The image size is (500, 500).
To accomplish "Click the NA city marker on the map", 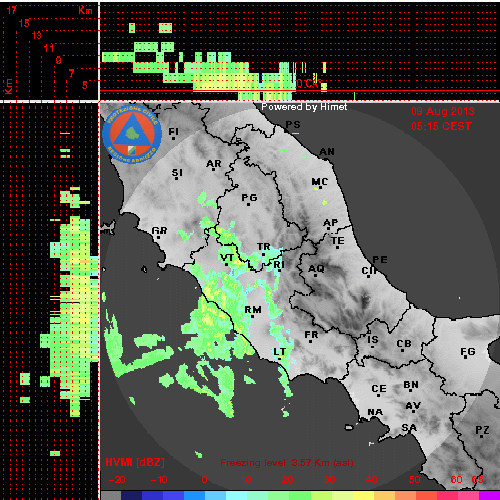I will 375,413.
